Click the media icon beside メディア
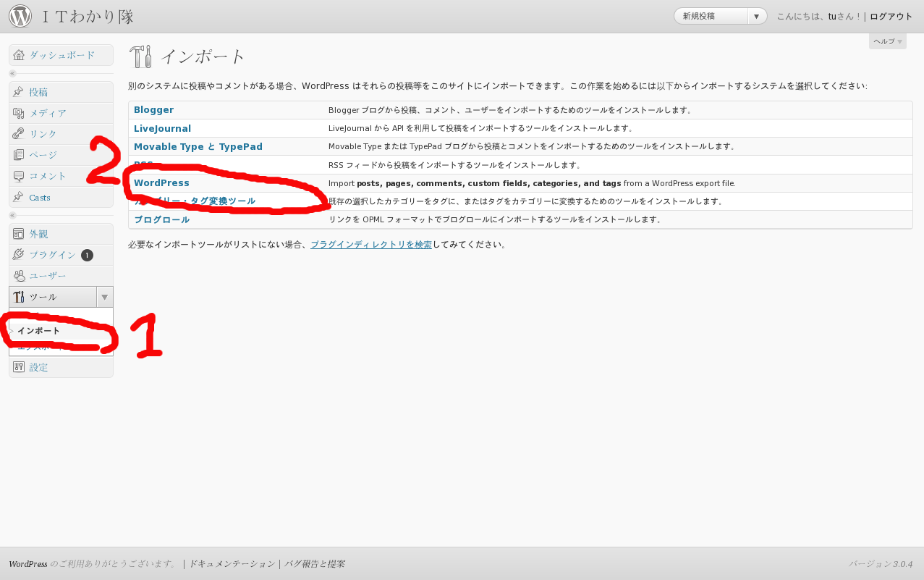 point(19,113)
